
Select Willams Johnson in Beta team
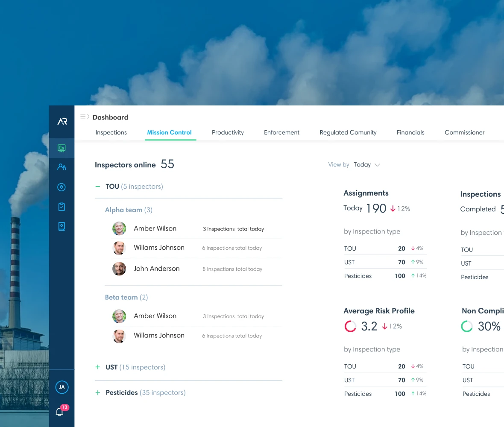pyautogui.click(x=159, y=336)
